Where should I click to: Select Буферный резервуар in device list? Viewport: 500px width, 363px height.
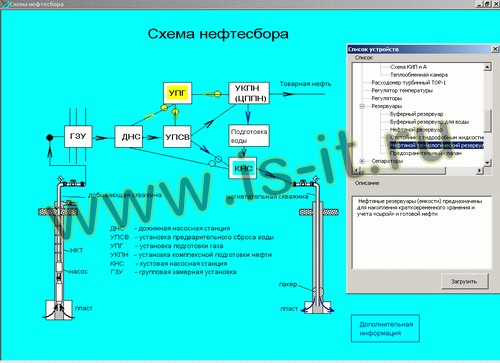click(416, 114)
